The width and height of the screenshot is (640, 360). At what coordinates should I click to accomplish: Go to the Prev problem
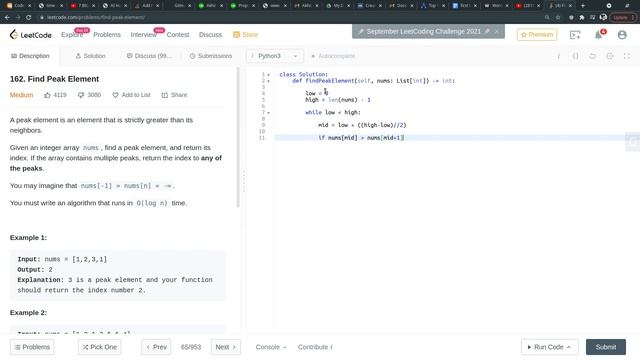[156, 347]
